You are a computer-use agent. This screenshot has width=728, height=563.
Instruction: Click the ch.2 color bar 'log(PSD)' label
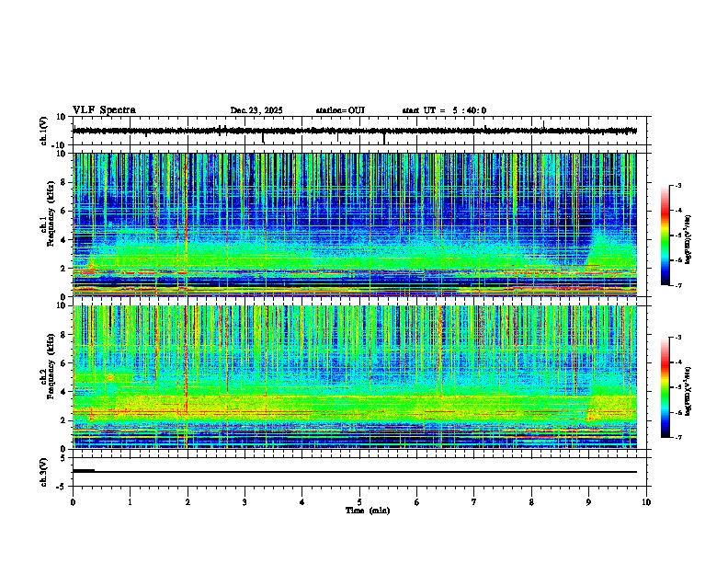pyautogui.click(x=688, y=391)
